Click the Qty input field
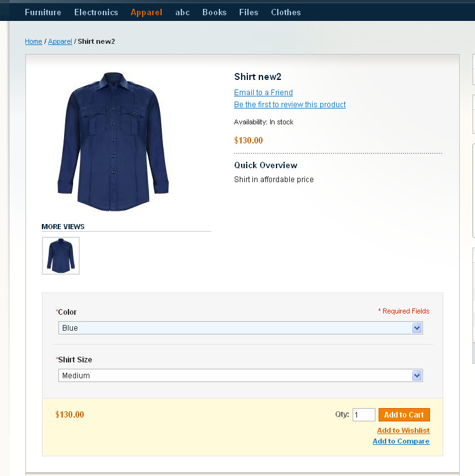 [363, 414]
